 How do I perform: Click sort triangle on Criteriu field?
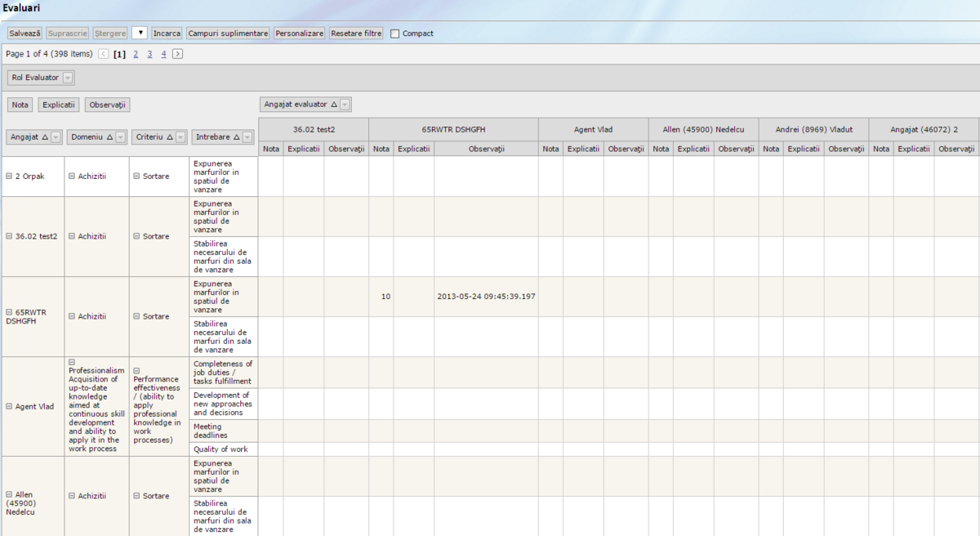[x=170, y=137]
